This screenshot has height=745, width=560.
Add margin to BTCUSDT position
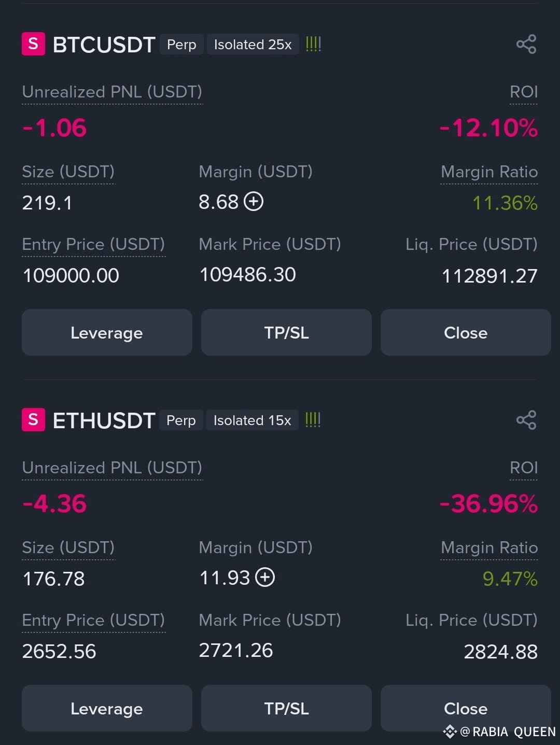pyautogui.click(x=254, y=201)
